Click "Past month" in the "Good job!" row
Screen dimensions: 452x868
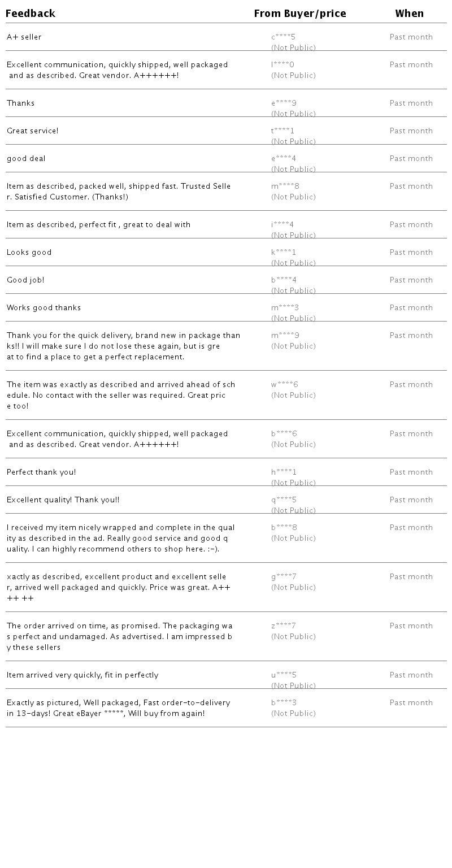pos(411,280)
